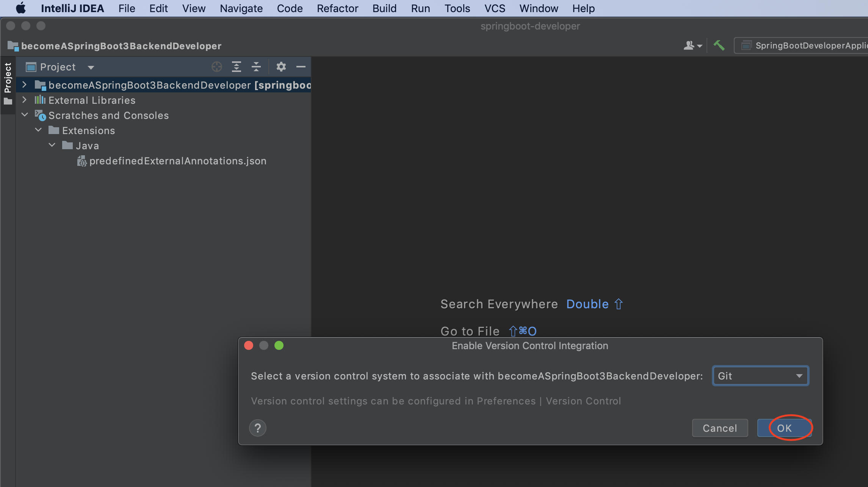The image size is (868, 487).
Task: Expand External Libraries node
Action: click(25, 100)
